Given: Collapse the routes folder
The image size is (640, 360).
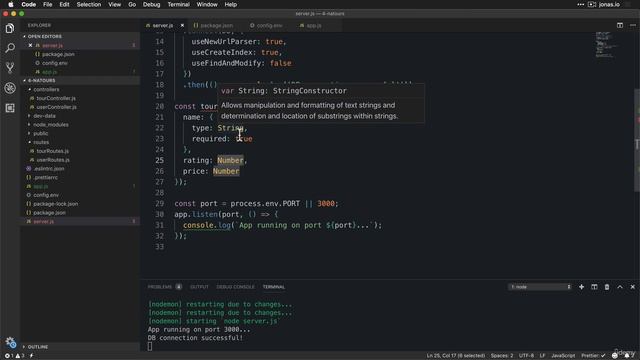Looking at the screenshot, I should 41,142.
